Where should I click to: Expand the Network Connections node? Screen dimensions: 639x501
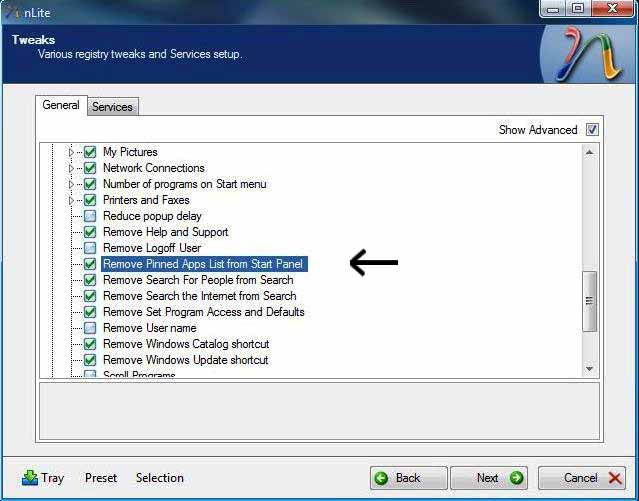click(71, 168)
